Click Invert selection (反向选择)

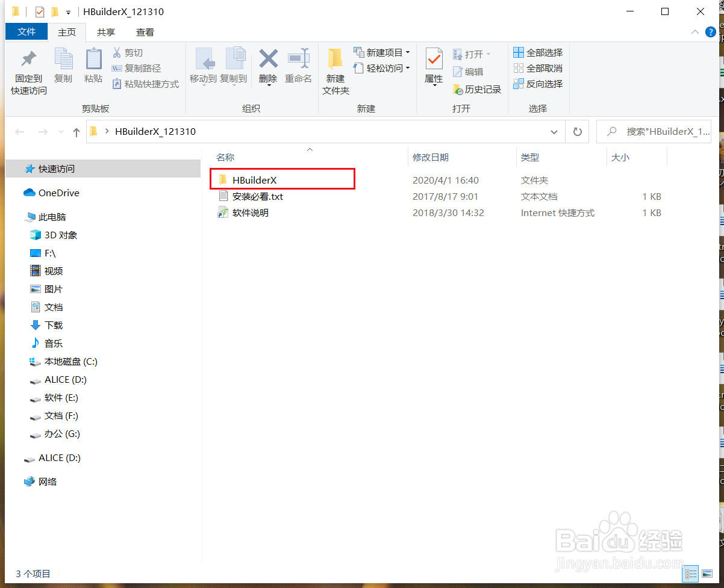[x=538, y=84]
